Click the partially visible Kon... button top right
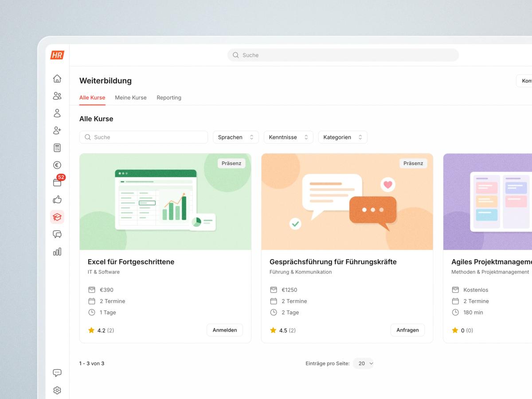The width and height of the screenshot is (532, 399). tap(524, 81)
